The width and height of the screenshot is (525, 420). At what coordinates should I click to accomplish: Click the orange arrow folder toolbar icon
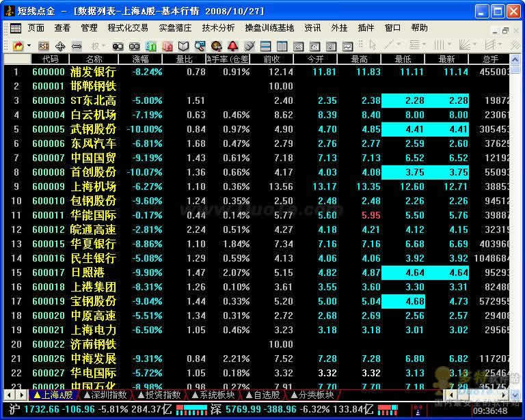(18, 46)
